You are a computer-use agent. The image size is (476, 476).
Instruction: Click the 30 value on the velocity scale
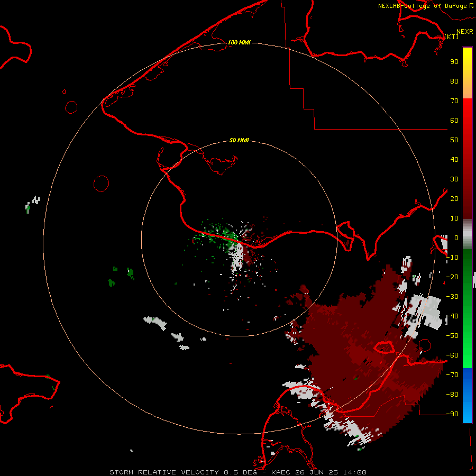pos(454,179)
